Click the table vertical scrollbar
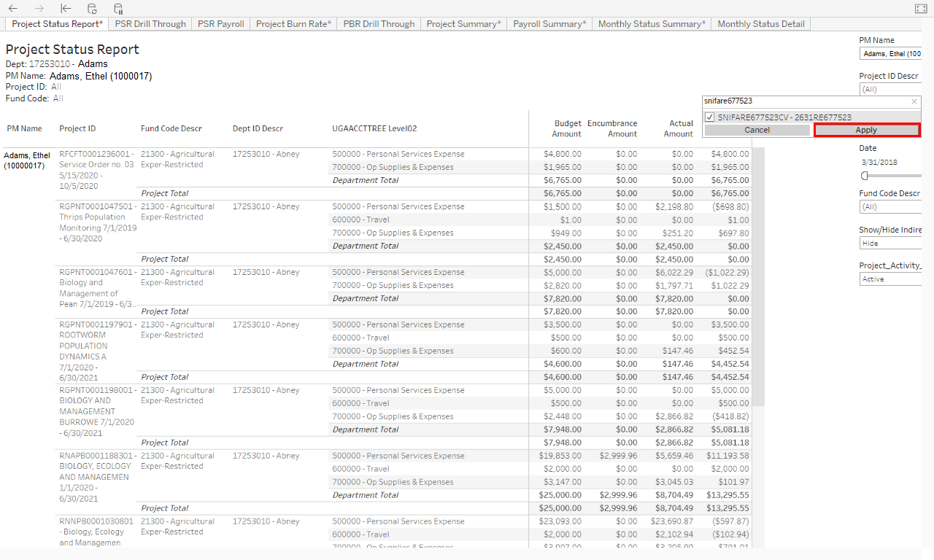Screen dimensions: 934x560 [x=758, y=277]
